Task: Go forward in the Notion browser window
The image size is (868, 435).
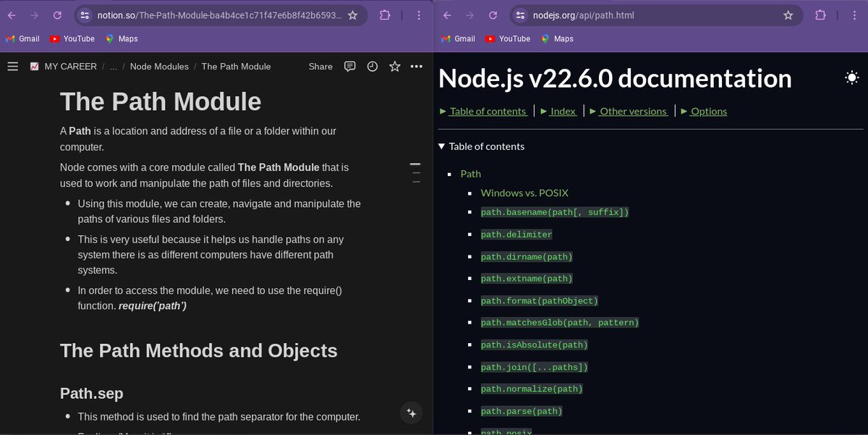Action: click(34, 14)
